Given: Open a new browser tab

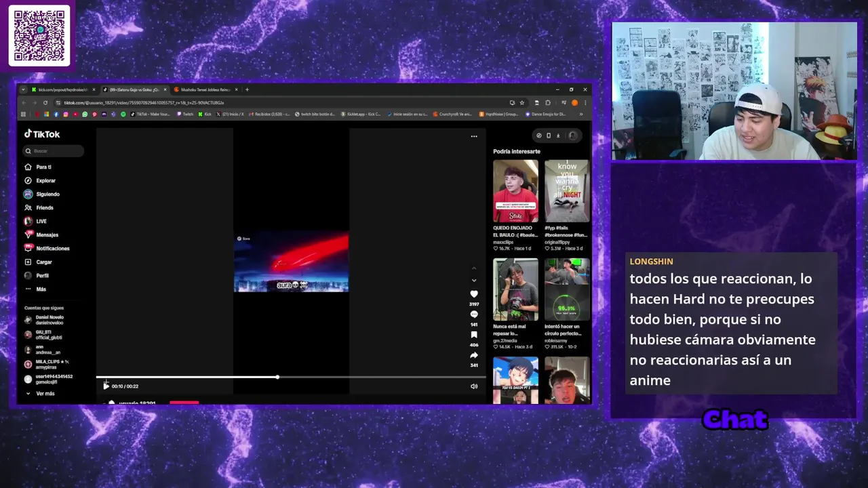Looking at the screenshot, I should [x=247, y=89].
